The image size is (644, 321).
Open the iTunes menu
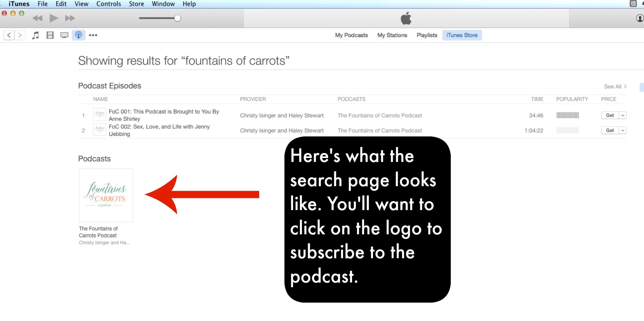click(19, 4)
